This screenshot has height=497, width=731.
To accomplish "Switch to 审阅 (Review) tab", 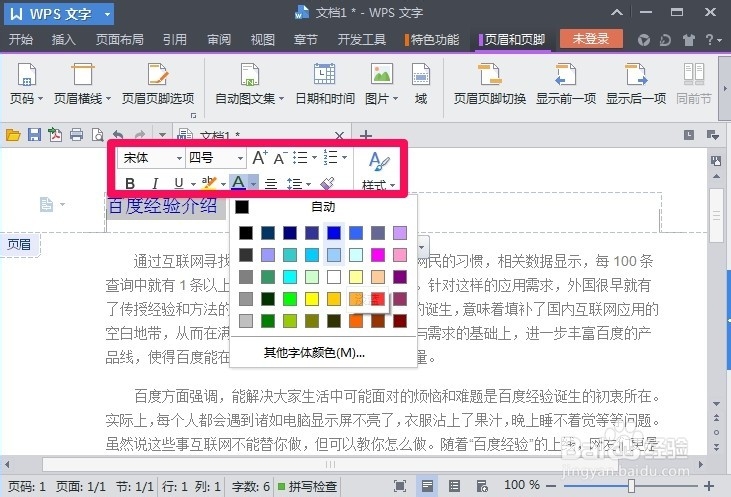I will point(219,40).
